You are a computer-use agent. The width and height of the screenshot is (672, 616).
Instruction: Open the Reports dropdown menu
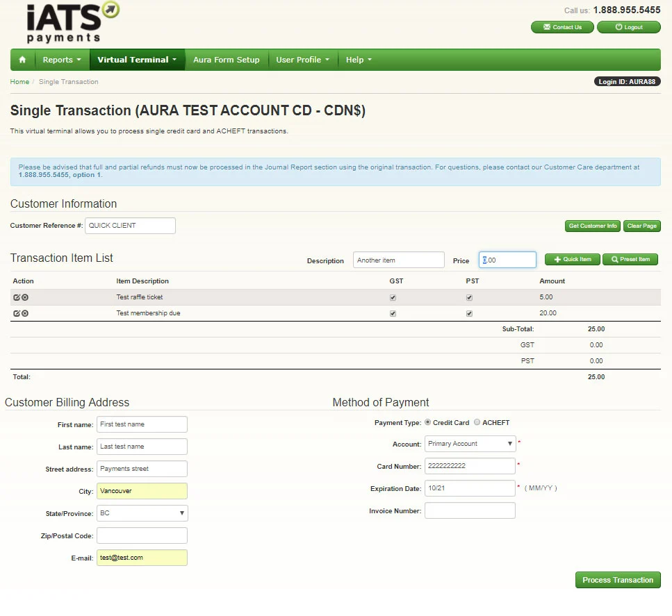pos(62,60)
